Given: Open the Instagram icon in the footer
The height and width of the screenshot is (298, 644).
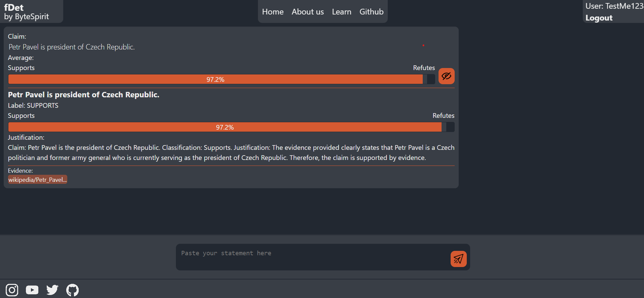Looking at the screenshot, I should point(12,290).
